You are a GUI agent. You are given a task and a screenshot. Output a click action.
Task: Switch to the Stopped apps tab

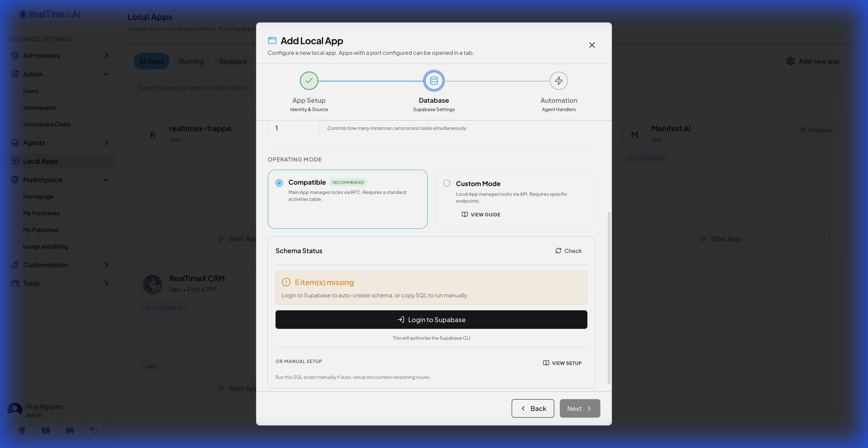232,61
